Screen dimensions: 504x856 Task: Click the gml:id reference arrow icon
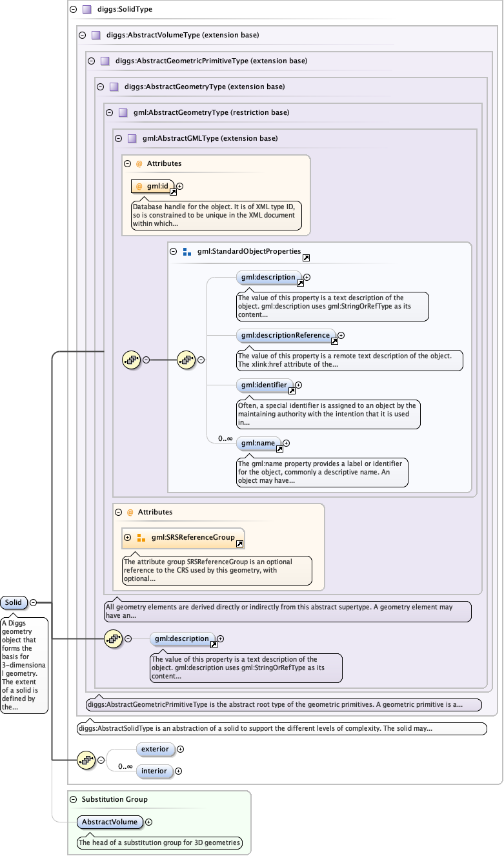pos(173,192)
